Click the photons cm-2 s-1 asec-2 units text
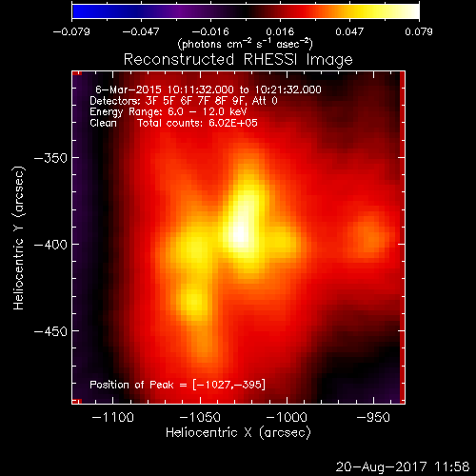 tap(246, 44)
